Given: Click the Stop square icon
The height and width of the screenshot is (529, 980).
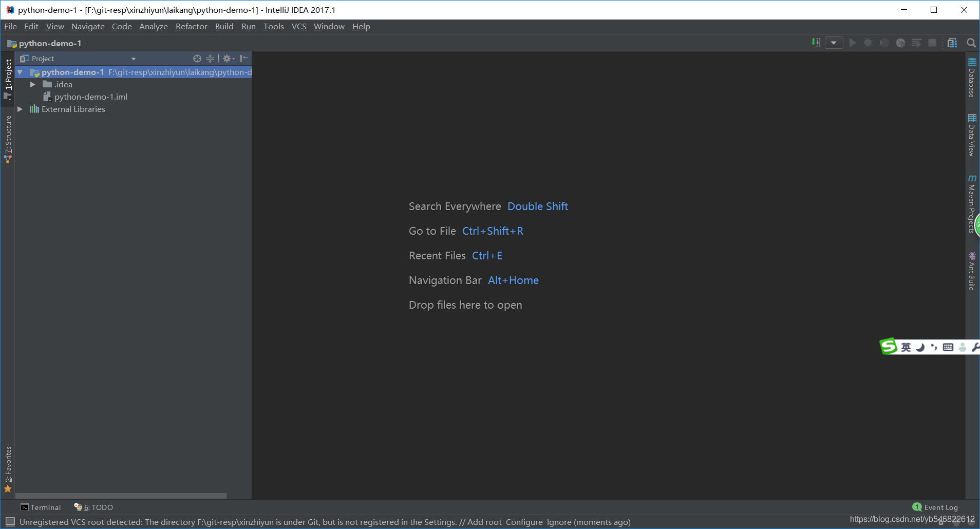Looking at the screenshot, I should [932, 43].
